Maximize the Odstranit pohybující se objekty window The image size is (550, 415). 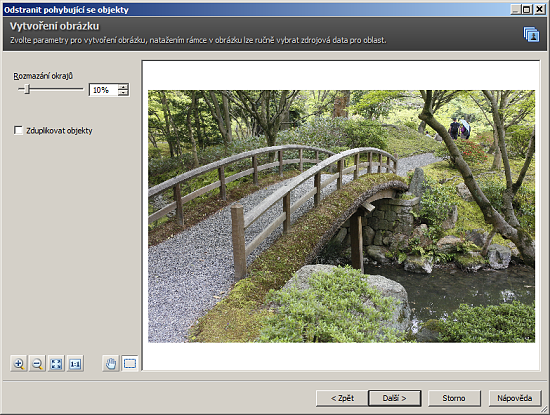click(x=526, y=9)
